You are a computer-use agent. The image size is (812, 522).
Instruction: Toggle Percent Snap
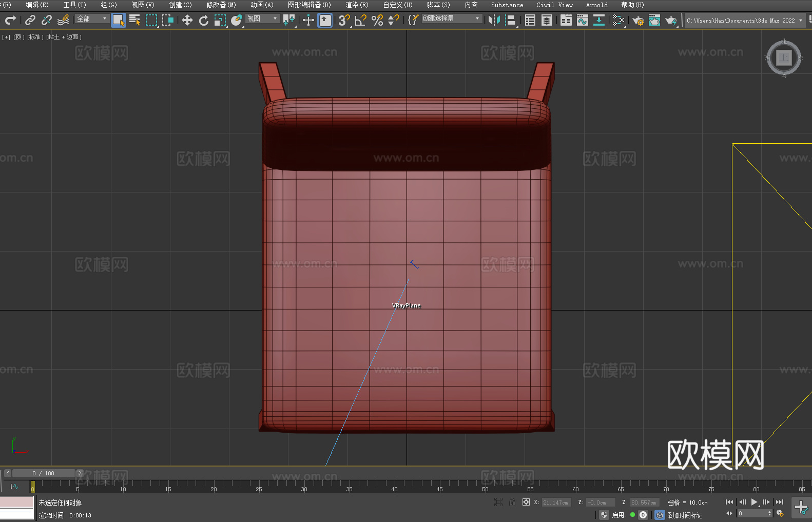pyautogui.click(x=377, y=20)
